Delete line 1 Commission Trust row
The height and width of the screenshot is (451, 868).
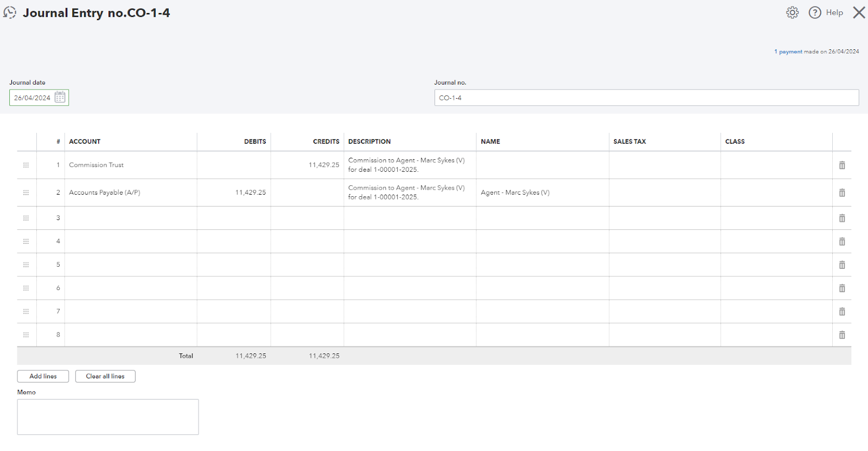coord(842,165)
